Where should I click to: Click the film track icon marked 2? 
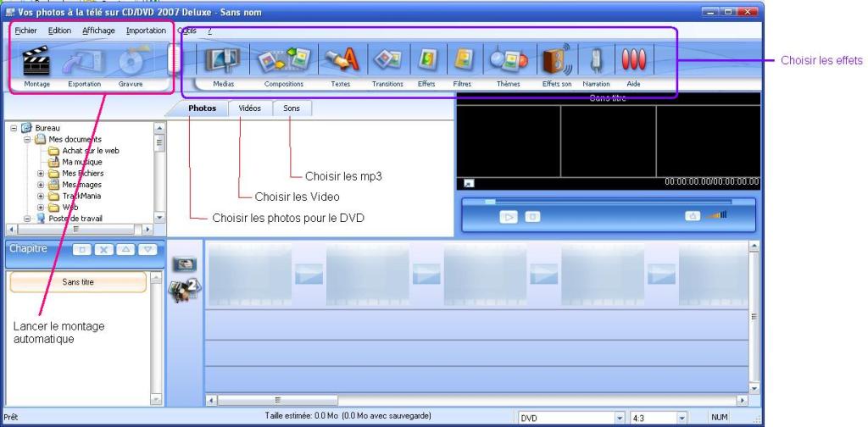tap(185, 289)
